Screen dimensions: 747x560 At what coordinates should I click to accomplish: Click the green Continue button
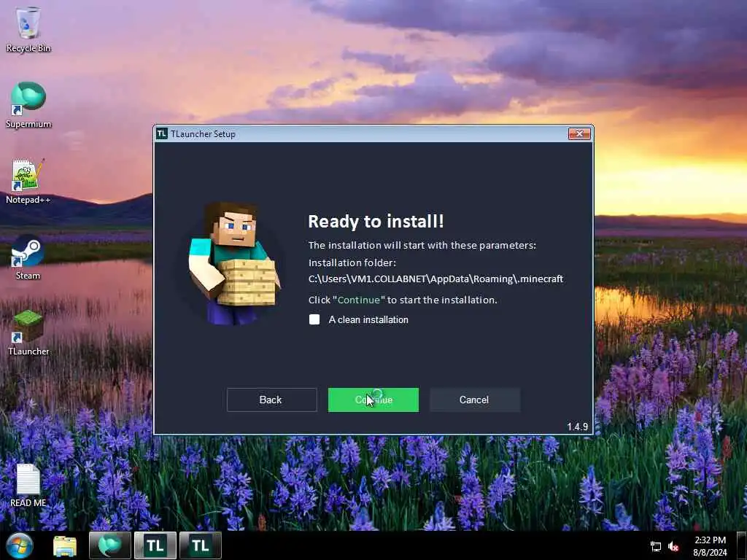[x=373, y=400]
